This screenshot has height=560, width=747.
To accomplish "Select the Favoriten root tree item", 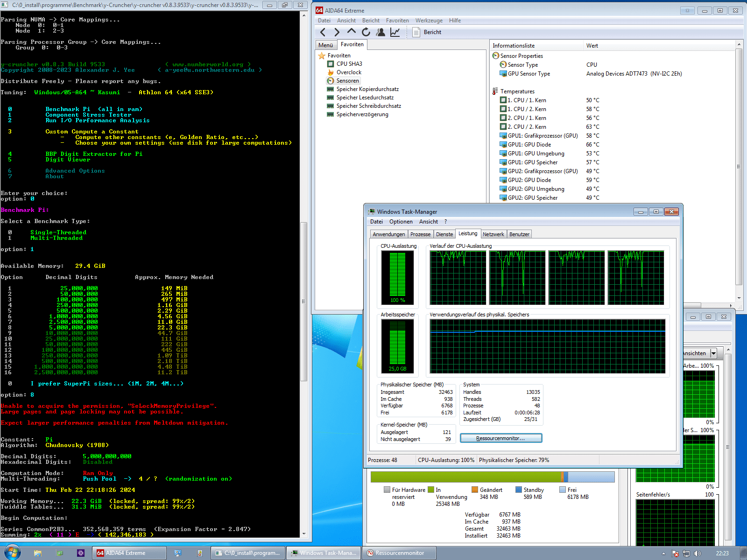I will tap(334, 56).
